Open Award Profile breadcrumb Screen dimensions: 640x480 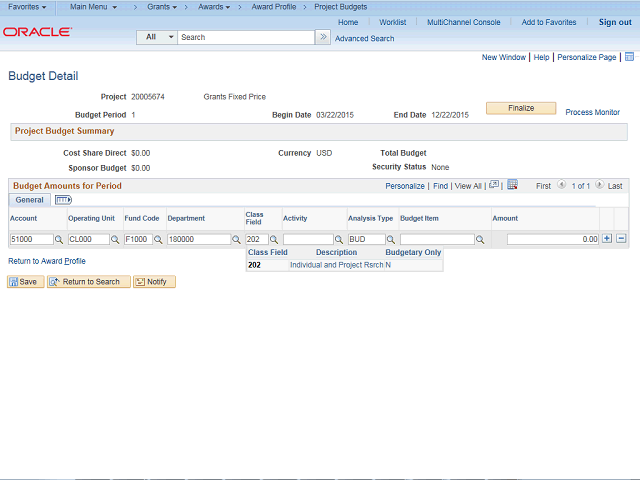pos(273,7)
